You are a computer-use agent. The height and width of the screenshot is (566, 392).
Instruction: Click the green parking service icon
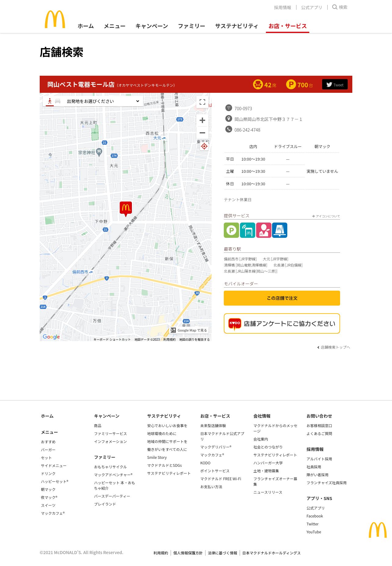click(231, 230)
